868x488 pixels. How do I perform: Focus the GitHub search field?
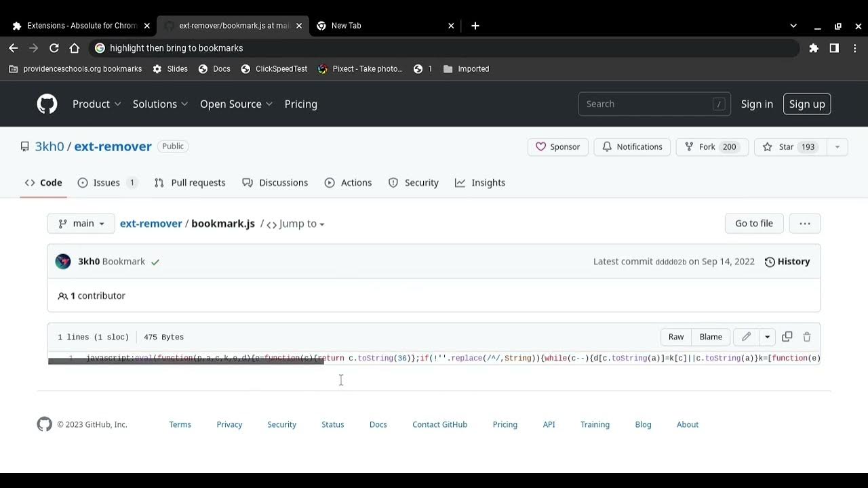648,104
